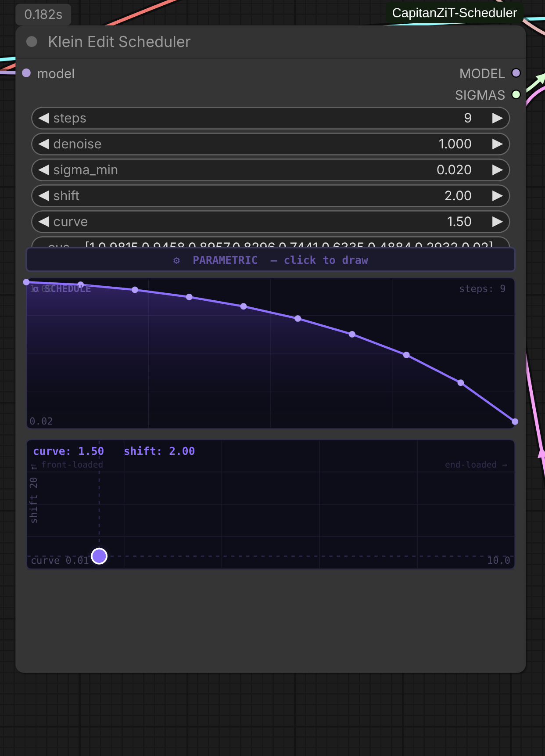The width and height of the screenshot is (545, 756).
Task: Click the sigma_min value 0.020
Action: pos(454,170)
